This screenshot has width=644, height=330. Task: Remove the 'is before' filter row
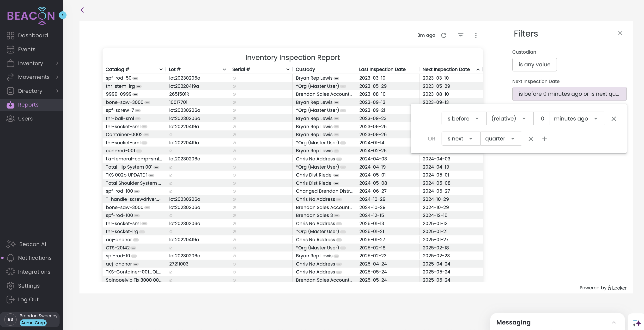(614, 119)
